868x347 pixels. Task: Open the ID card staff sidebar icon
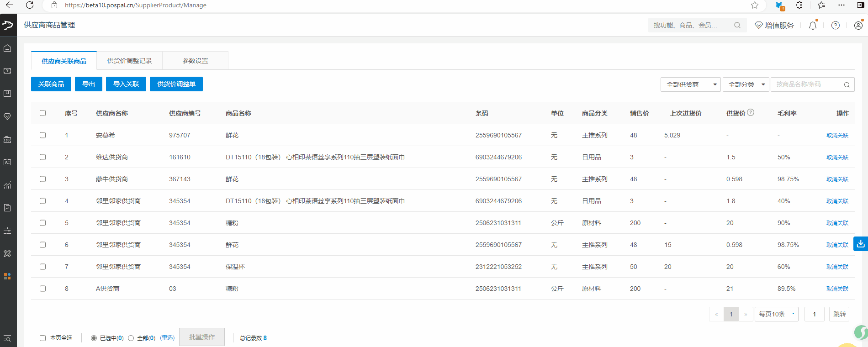click(7, 162)
